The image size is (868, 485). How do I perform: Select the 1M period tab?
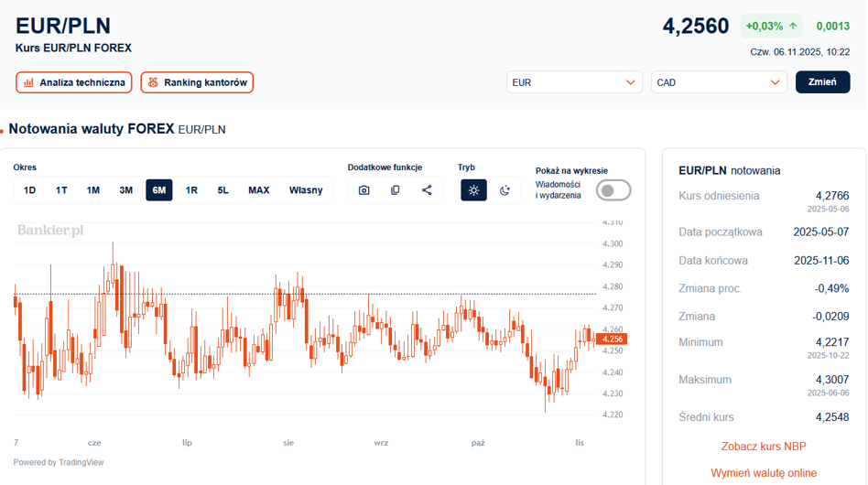tap(93, 190)
